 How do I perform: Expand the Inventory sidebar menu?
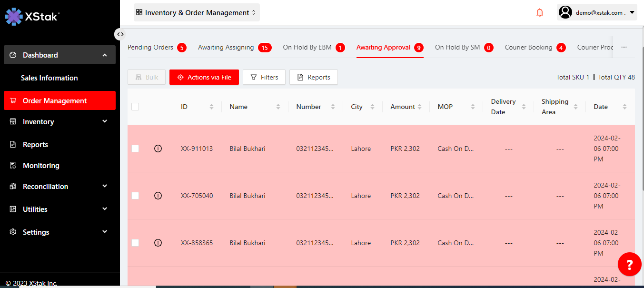(x=59, y=122)
